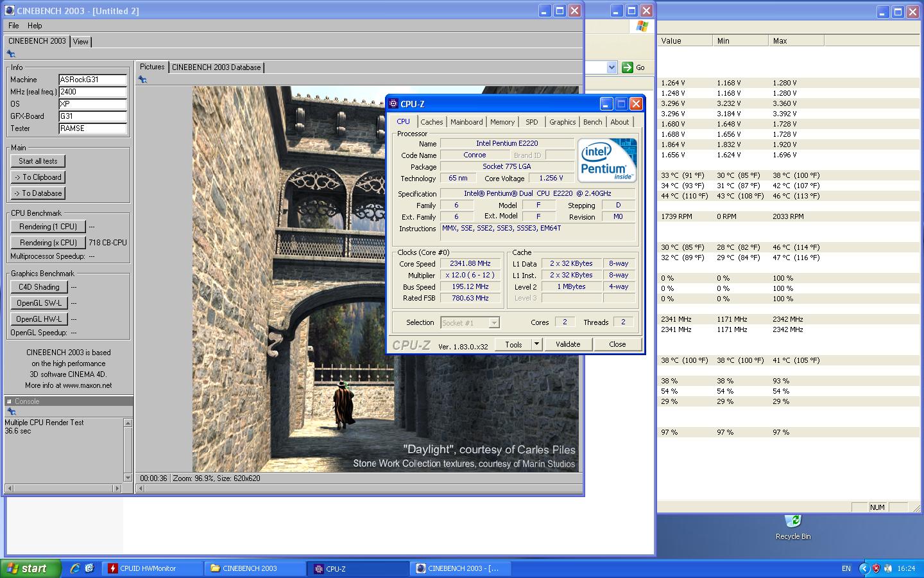Click the Windows flag logo in the background window

coord(642,26)
